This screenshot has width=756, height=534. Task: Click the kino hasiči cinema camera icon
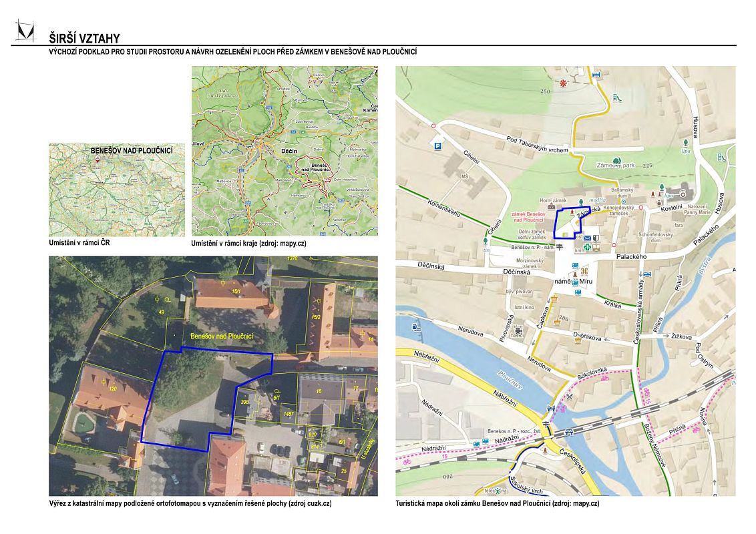[x=518, y=331]
